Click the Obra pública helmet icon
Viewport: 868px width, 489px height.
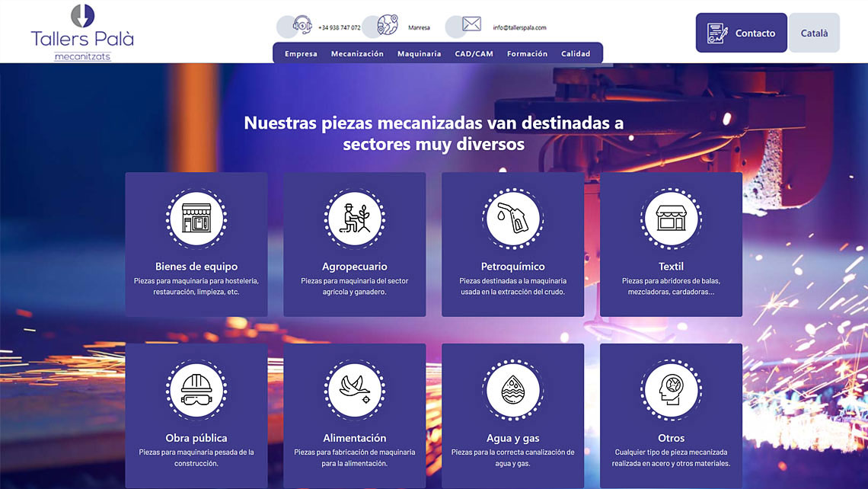196,390
